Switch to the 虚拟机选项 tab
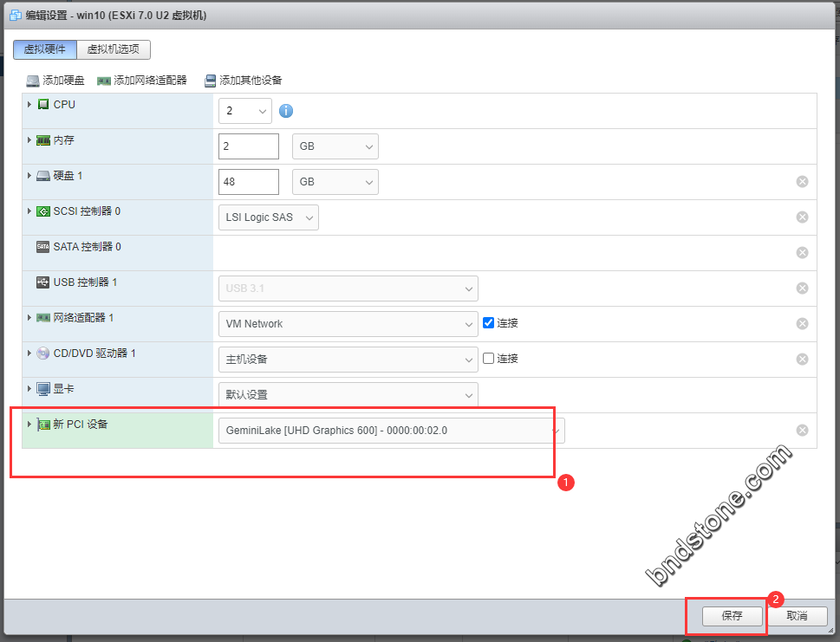Viewport: 840px width, 642px height. [114, 49]
